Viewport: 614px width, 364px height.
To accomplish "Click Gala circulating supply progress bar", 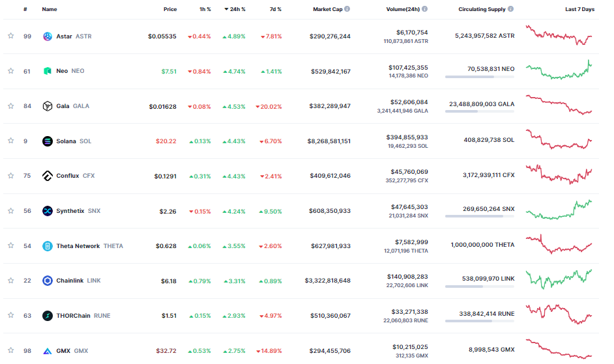I will click(479, 111).
